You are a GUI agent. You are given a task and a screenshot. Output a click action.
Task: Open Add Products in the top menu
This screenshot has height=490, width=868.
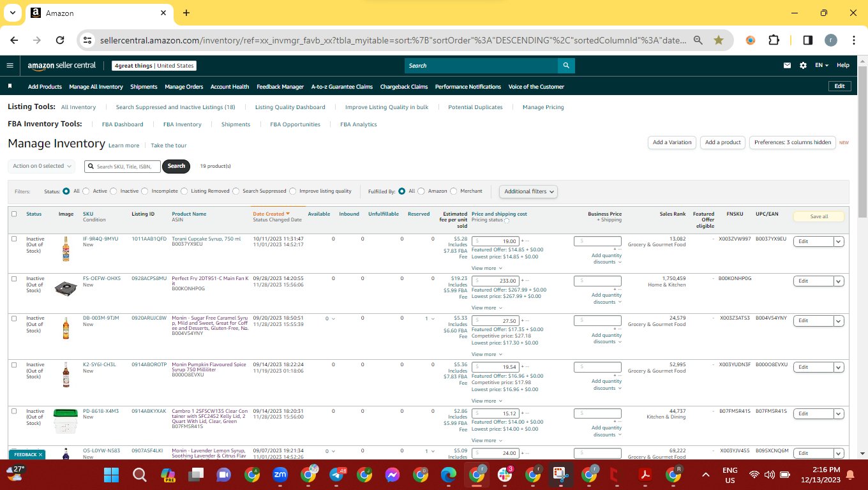pos(45,87)
